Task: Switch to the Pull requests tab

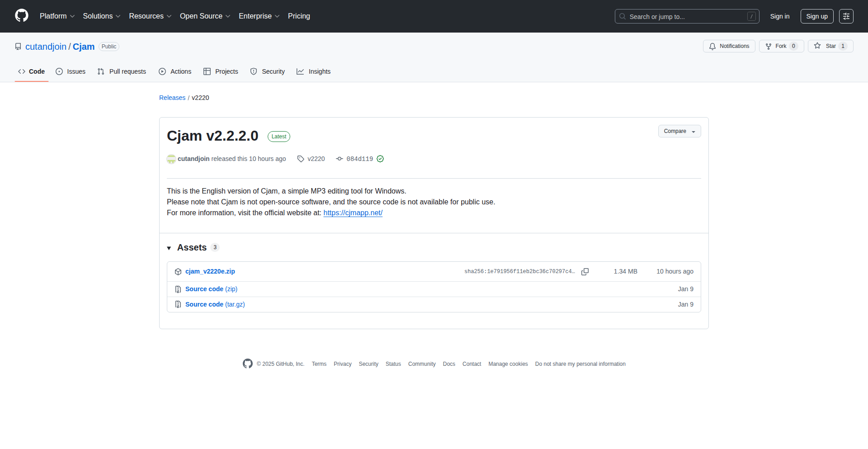Action: click(x=122, y=71)
